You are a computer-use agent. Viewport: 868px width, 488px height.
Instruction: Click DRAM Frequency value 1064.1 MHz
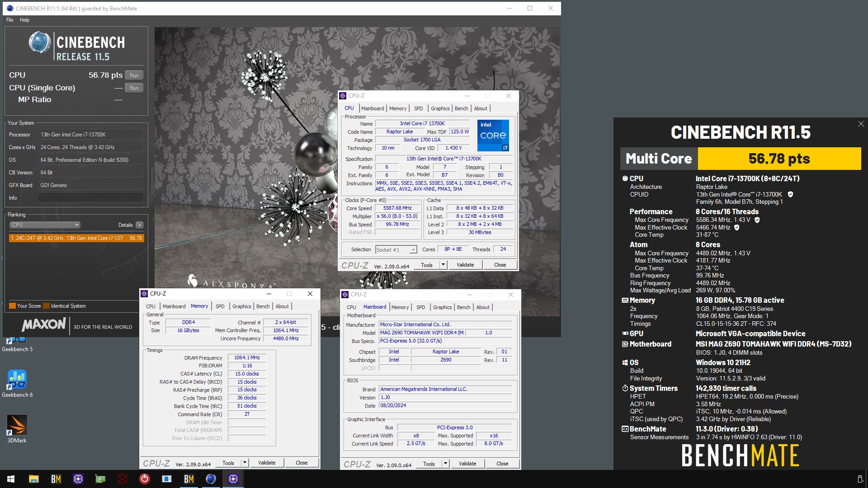pyautogui.click(x=247, y=358)
